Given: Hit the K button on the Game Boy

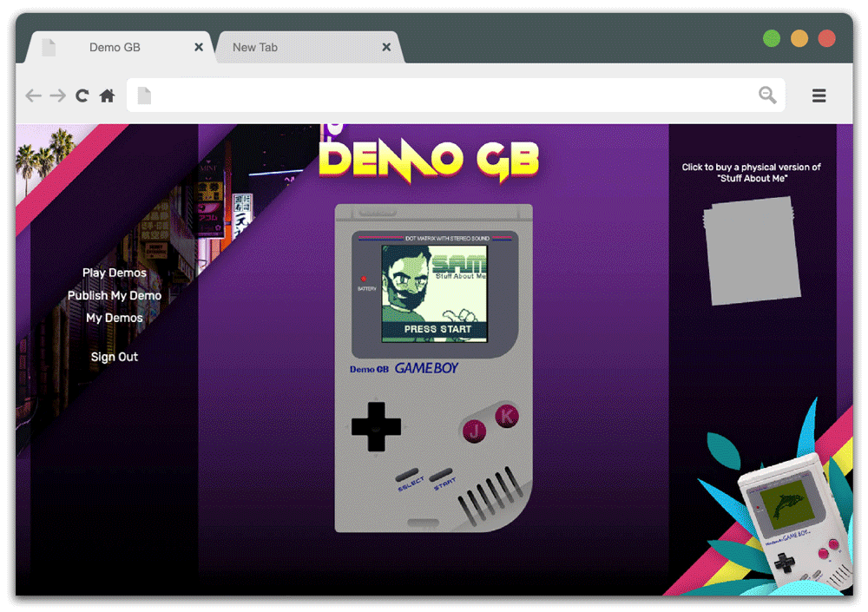Looking at the screenshot, I should click(507, 416).
